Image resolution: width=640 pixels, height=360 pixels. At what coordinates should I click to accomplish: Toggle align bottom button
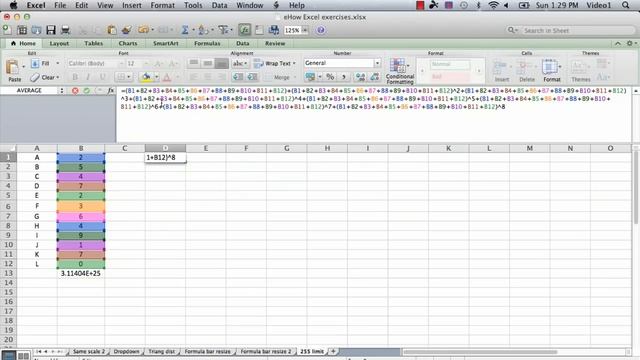[x=222, y=63]
